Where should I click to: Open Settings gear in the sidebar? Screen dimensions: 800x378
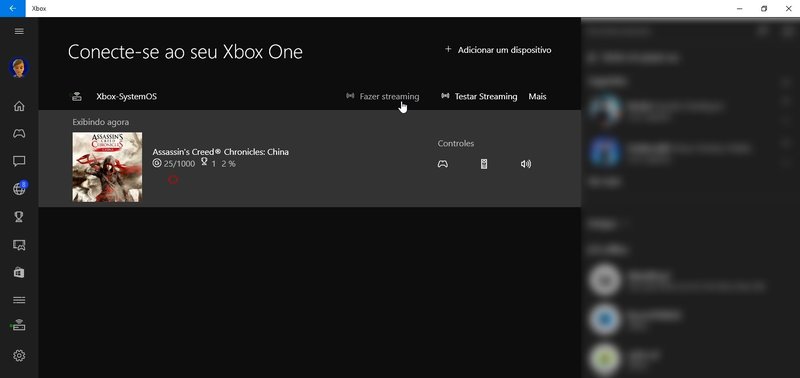coord(19,355)
